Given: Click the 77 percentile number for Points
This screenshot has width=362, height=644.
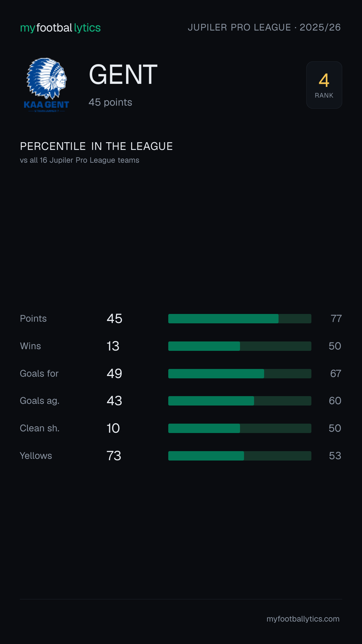Looking at the screenshot, I should tap(336, 319).
